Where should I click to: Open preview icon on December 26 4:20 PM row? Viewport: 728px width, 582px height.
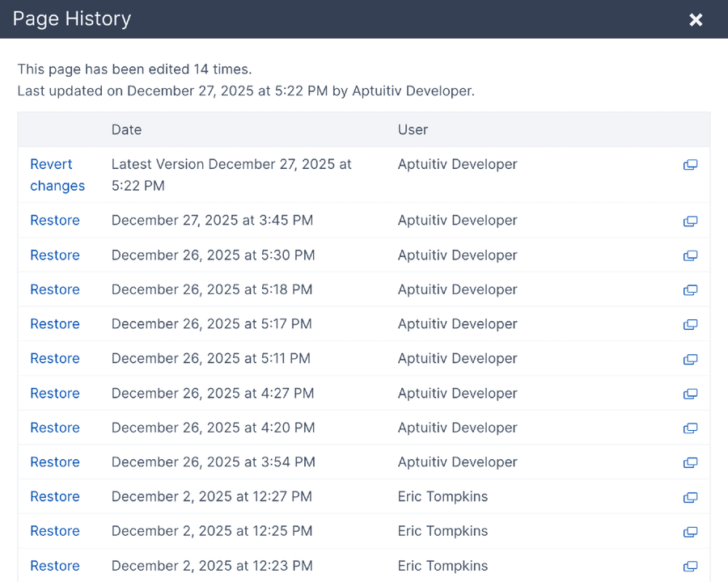[690, 428]
